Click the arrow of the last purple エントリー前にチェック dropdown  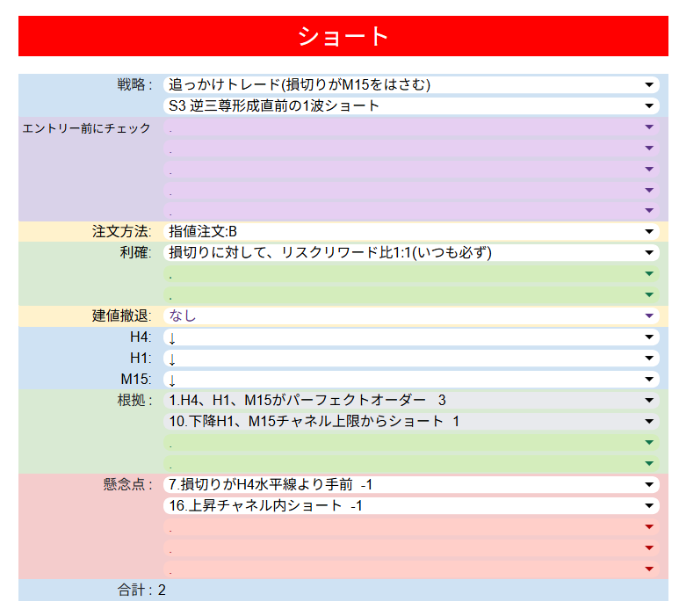[649, 211]
